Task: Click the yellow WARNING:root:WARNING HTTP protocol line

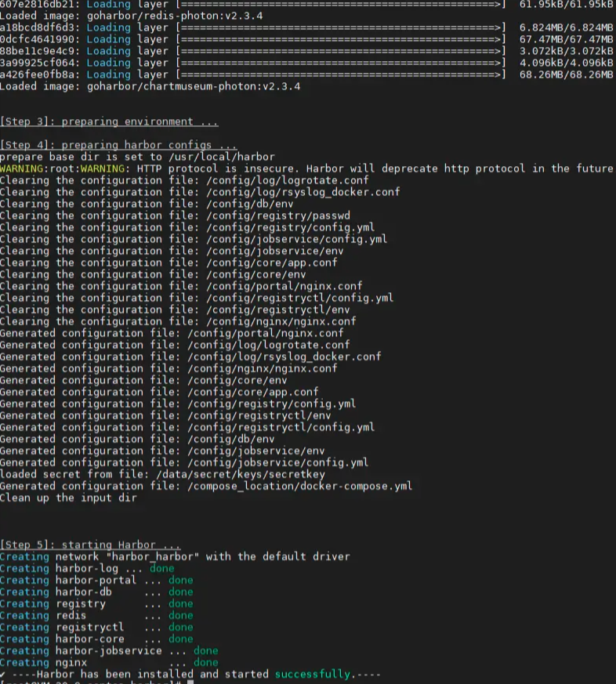Action: (x=306, y=168)
